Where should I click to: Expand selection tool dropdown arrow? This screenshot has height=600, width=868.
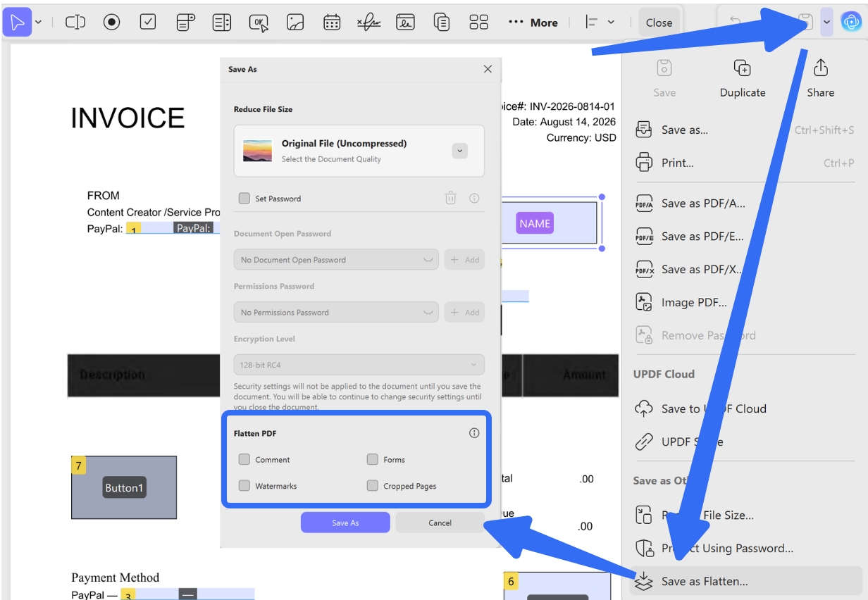[38, 23]
